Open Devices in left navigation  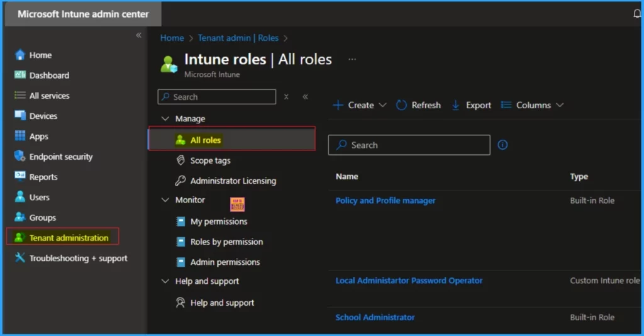click(x=43, y=116)
